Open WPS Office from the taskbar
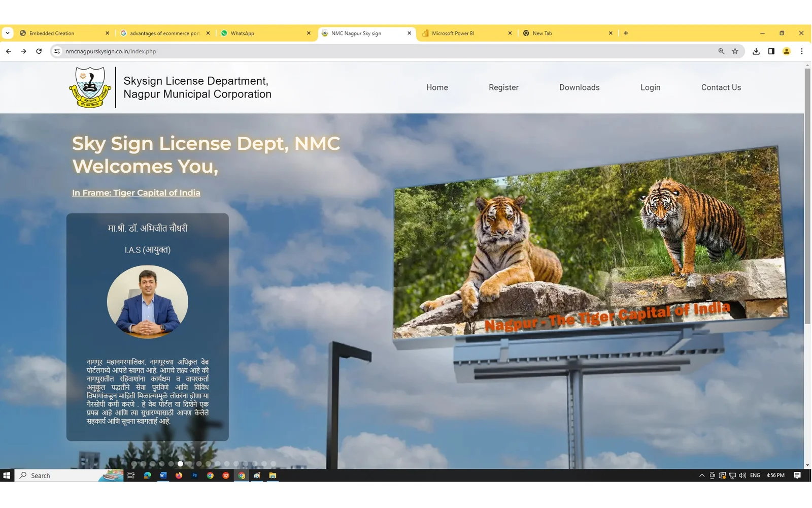 point(226,475)
